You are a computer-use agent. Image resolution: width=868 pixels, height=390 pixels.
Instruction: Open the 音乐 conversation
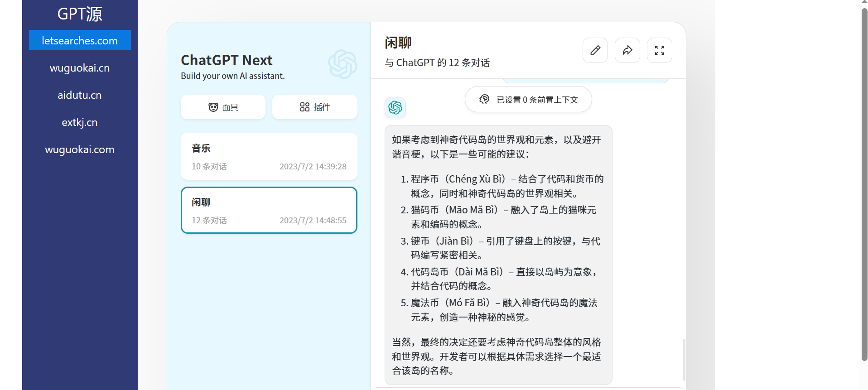269,156
